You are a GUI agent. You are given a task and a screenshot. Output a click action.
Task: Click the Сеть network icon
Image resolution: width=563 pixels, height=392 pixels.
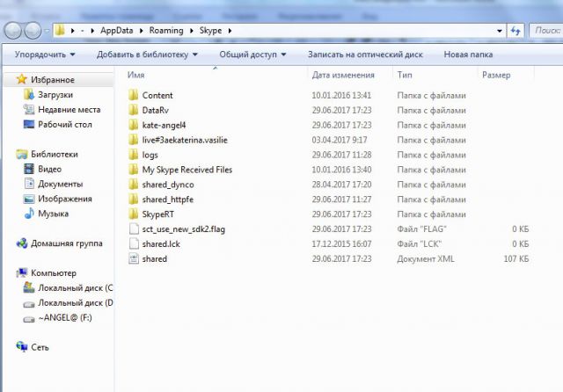coord(21,347)
